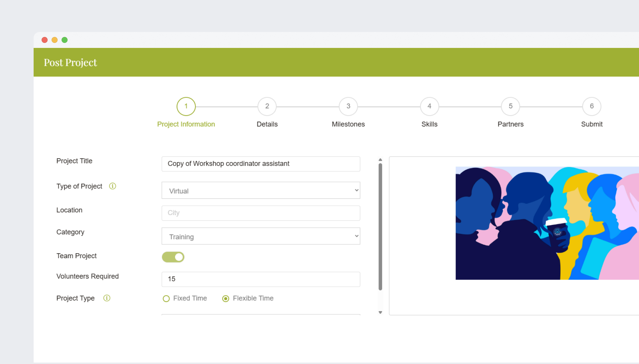Viewport: 639px width, 364px height.
Task: Disable the Team Project toggle
Action: click(x=173, y=257)
